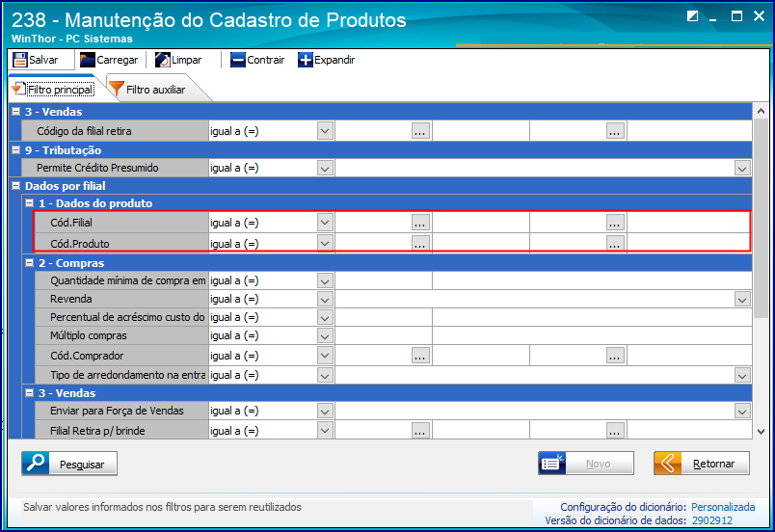The height and width of the screenshot is (532, 775).
Task: Open operator dropdown for Permite Crédito Presumido
Action: click(325, 168)
